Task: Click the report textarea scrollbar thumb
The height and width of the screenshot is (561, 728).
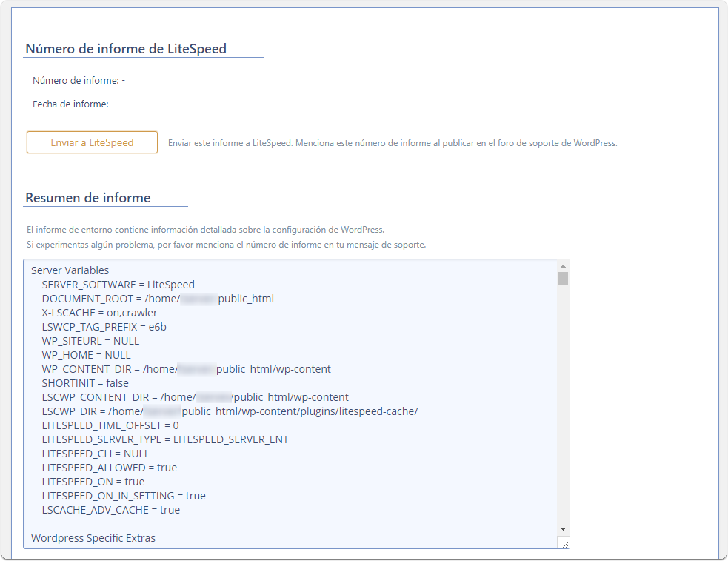Action: point(563,278)
